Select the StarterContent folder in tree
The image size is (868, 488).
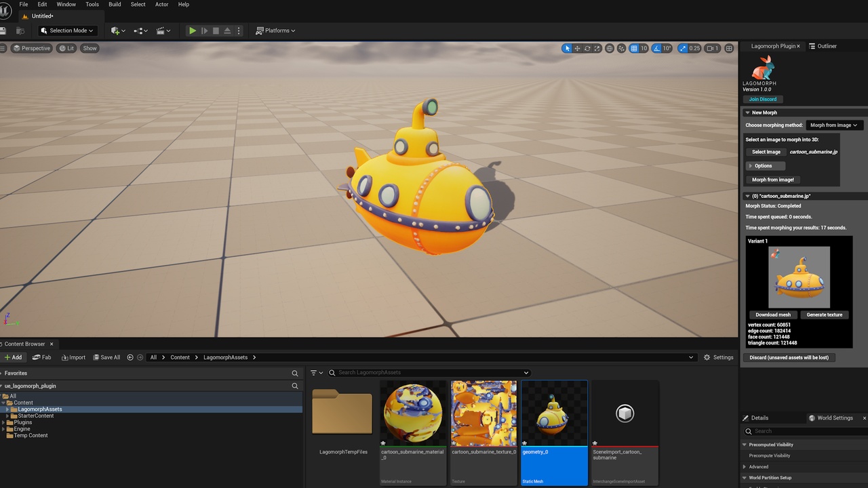pos(35,415)
